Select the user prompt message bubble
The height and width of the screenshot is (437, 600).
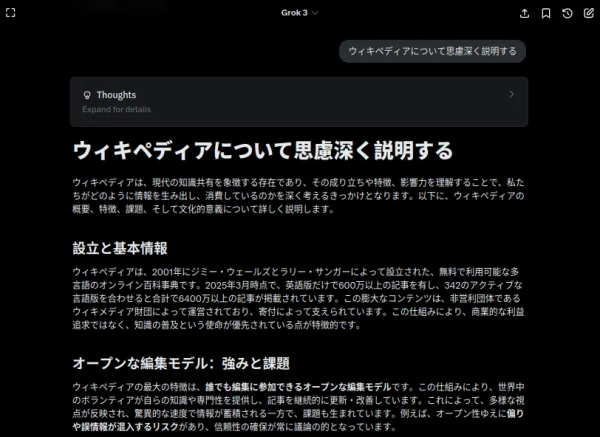coord(432,51)
